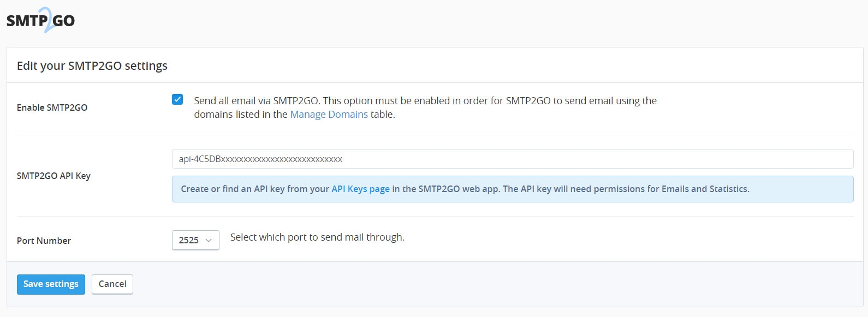Open the Manage Domains link
Viewport: 868px width, 317px height.
click(329, 114)
